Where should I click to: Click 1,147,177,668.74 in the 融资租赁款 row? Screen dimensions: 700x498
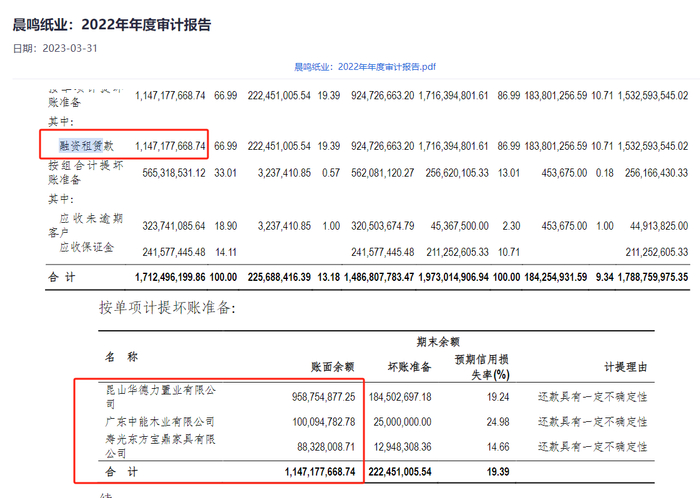[170, 146]
